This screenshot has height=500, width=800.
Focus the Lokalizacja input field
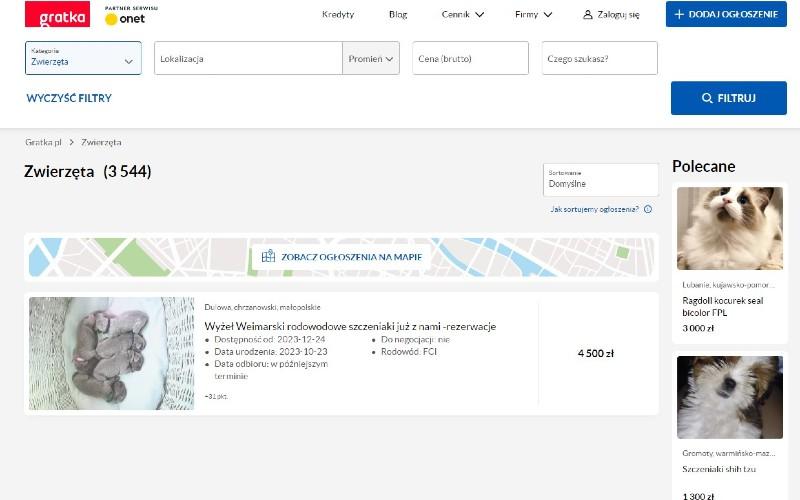(x=248, y=59)
